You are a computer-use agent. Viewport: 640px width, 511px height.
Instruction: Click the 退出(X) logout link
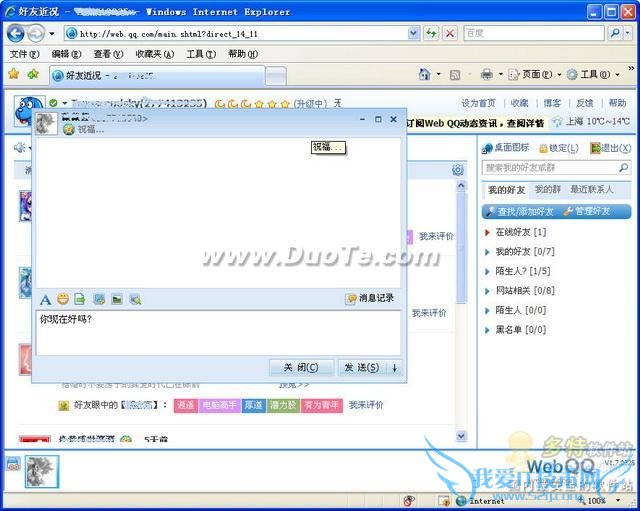click(x=611, y=148)
